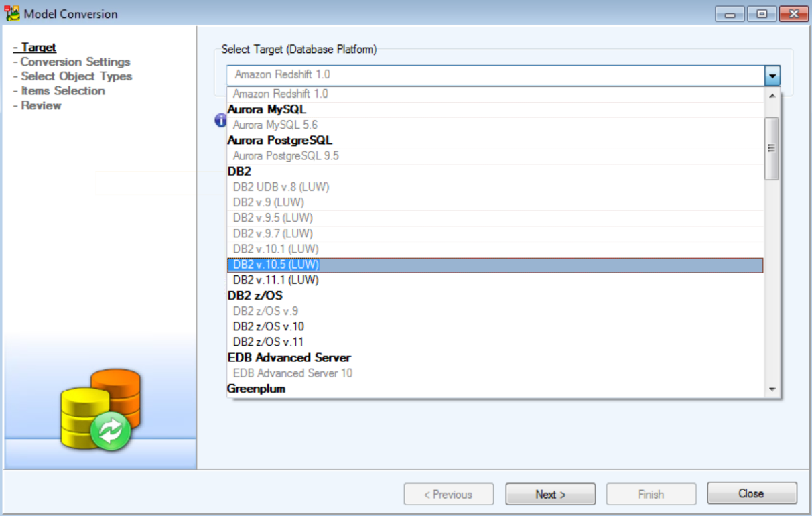Image resolution: width=812 pixels, height=516 pixels.
Task: Go to the Conversion Settings step
Action: coord(72,62)
